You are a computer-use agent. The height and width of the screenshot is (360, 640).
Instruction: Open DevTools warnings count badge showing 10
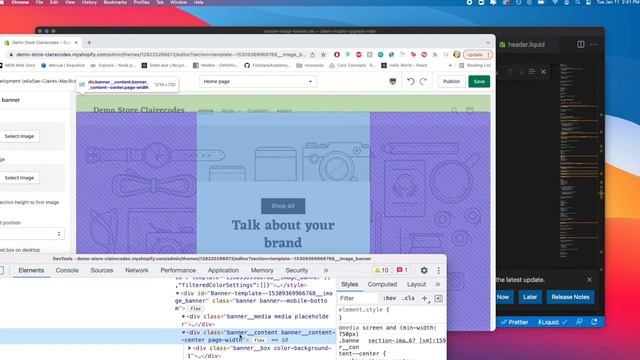[x=381, y=270]
